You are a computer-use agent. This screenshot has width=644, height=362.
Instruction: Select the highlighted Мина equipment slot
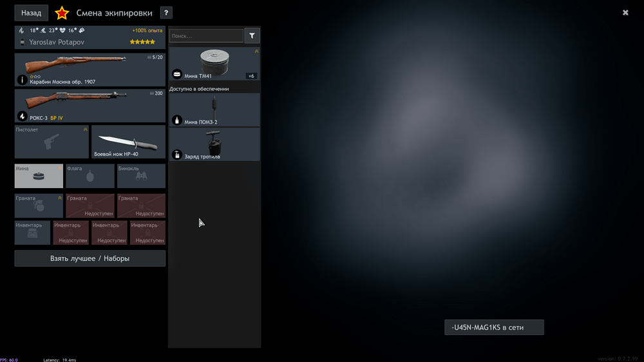[39, 176]
